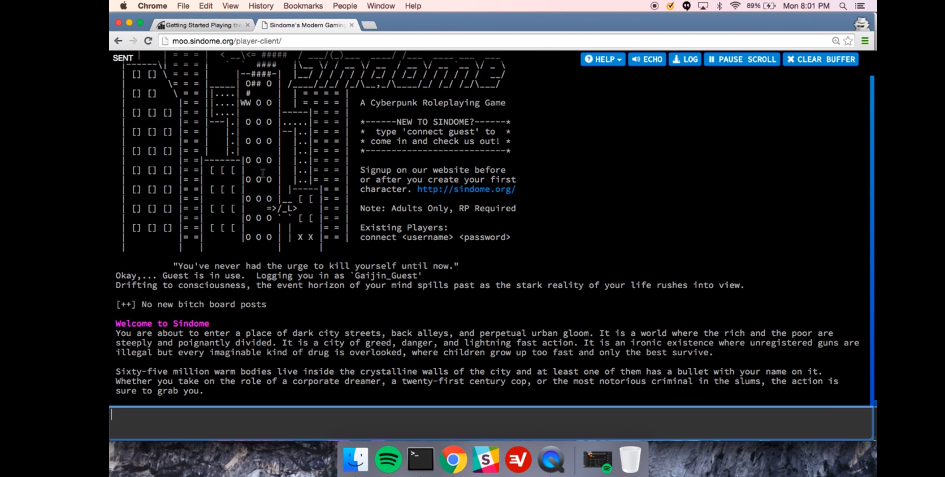This screenshot has height=477, width=945.
Task: Click the 'Note: Adults Only, RP Required' line
Action: tap(438, 208)
